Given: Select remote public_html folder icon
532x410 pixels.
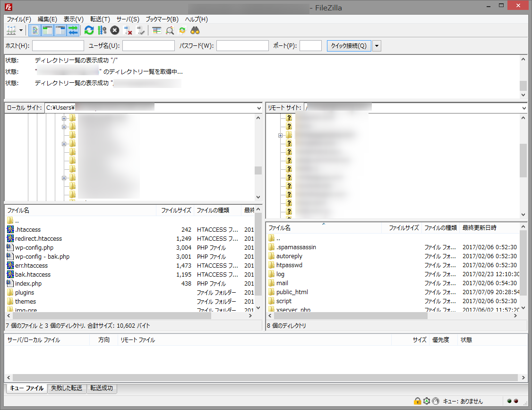Looking at the screenshot, I should [x=271, y=292].
